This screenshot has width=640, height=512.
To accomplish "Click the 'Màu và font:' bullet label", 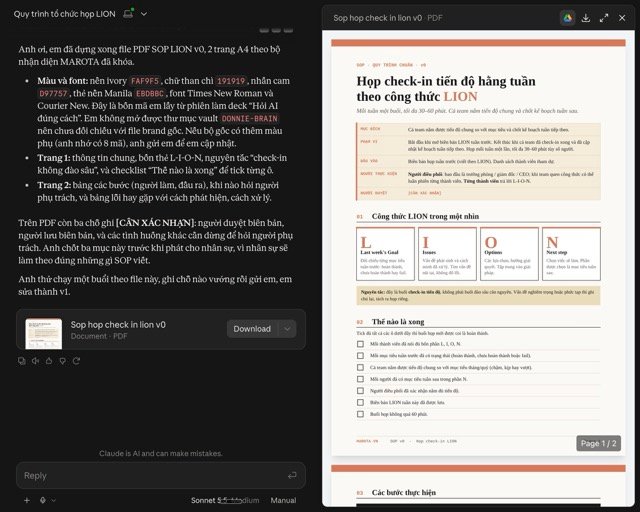I will [62, 81].
